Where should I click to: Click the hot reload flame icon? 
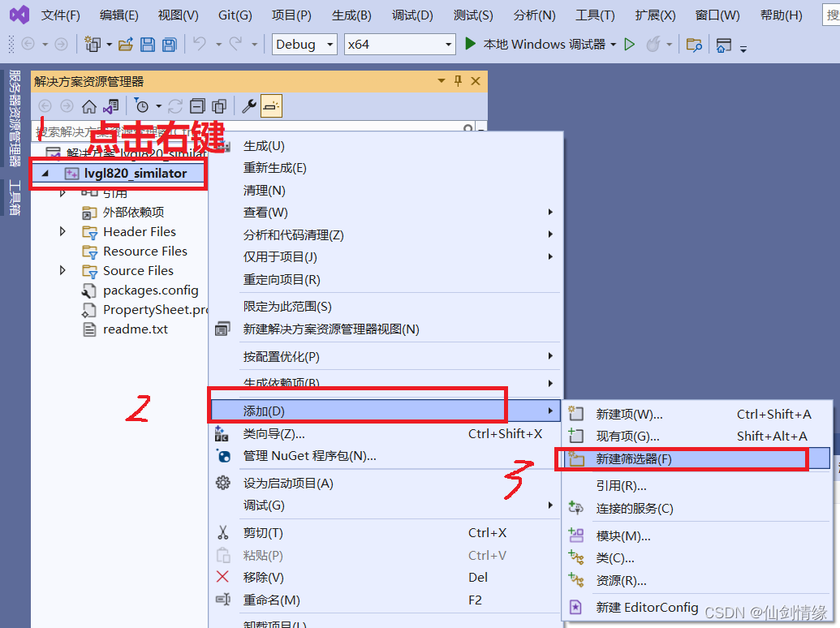click(x=653, y=44)
